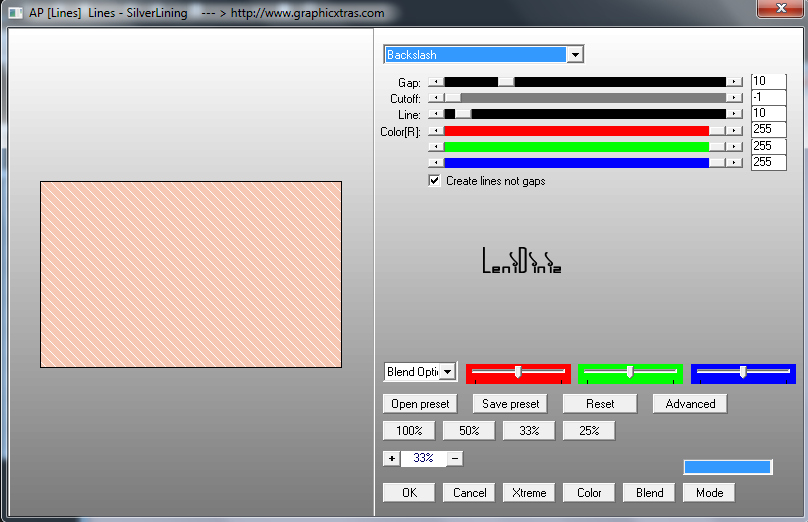Click the Advanced button
Viewport: 808px width, 522px height.
[x=690, y=404]
